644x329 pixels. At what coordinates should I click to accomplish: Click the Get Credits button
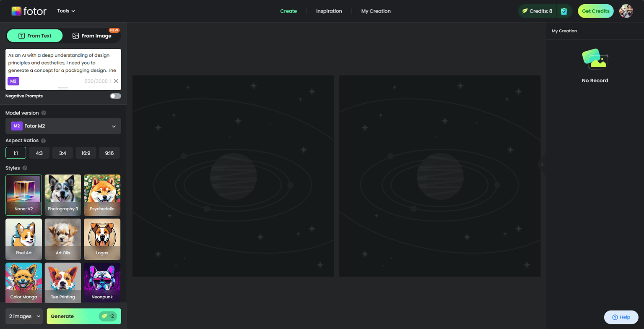595,11
